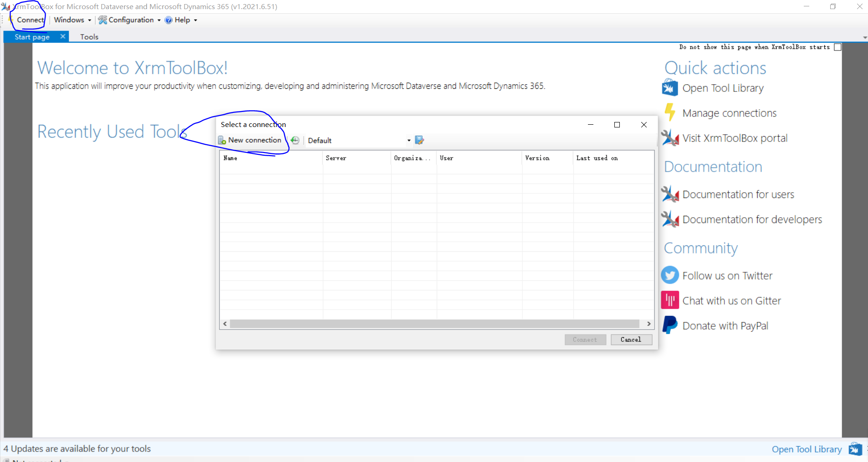Click the Manage connections lightning icon
This screenshot has width=868, height=462.
point(670,112)
